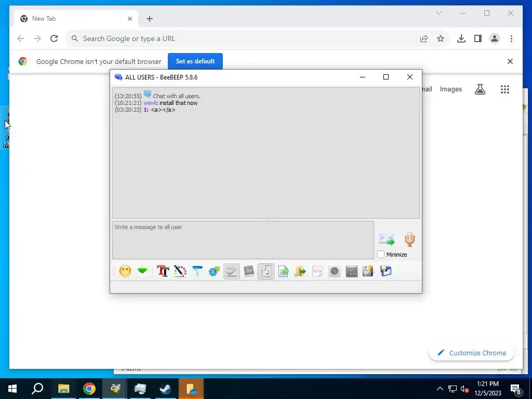Click Set as default button in Chrome

pyautogui.click(x=195, y=61)
